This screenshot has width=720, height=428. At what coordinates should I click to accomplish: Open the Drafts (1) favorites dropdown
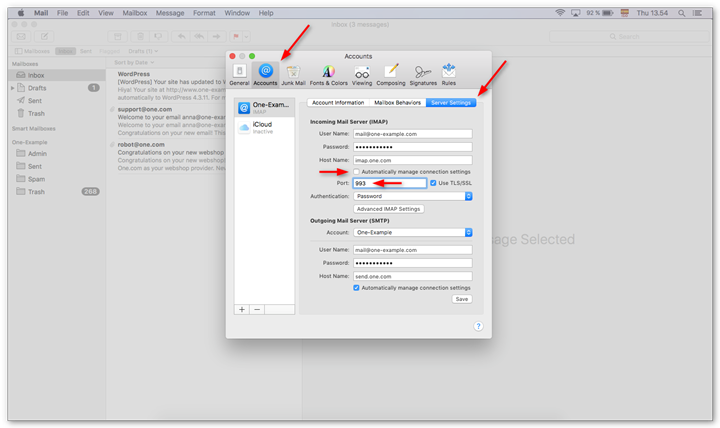click(x=143, y=51)
